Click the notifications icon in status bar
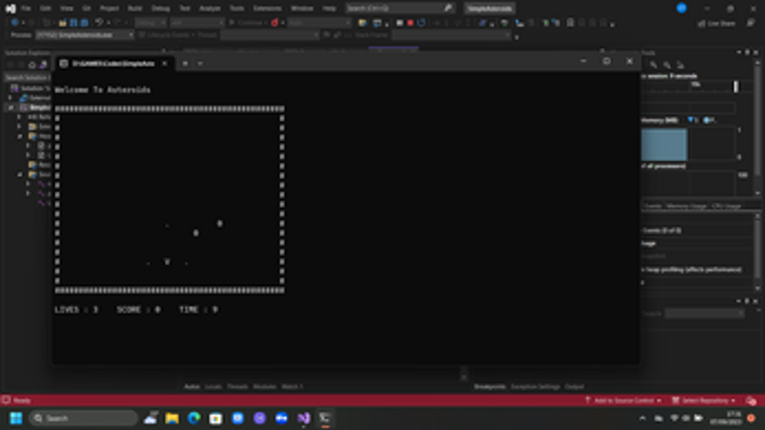This screenshot has width=765, height=430. (x=751, y=401)
